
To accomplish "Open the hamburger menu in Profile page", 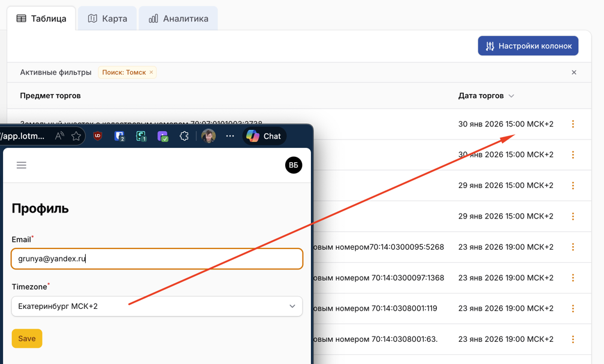I will pos(22,165).
